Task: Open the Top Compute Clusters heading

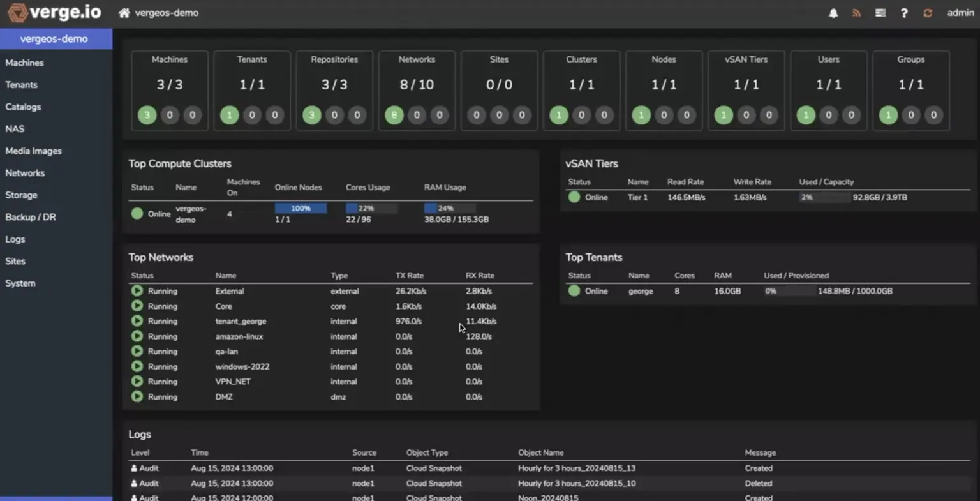Action: tap(180, 163)
